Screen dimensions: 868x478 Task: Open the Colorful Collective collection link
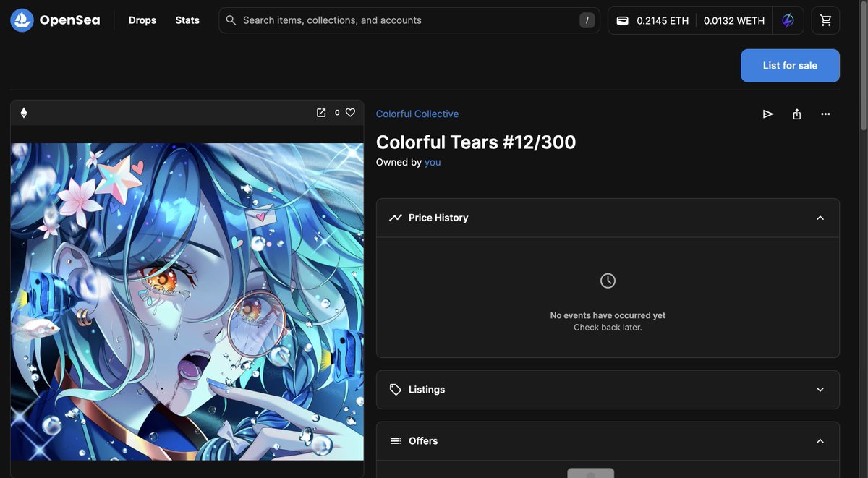(x=417, y=114)
